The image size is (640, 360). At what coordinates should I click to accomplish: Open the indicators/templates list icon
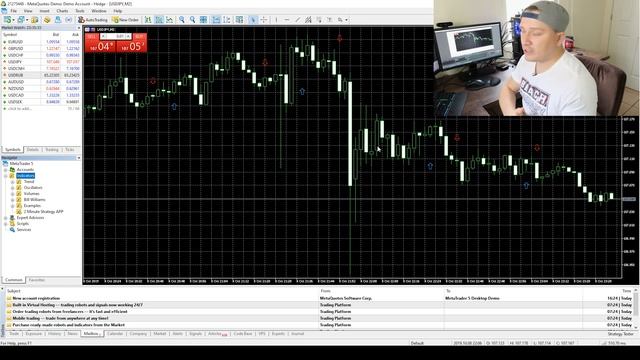239,20
